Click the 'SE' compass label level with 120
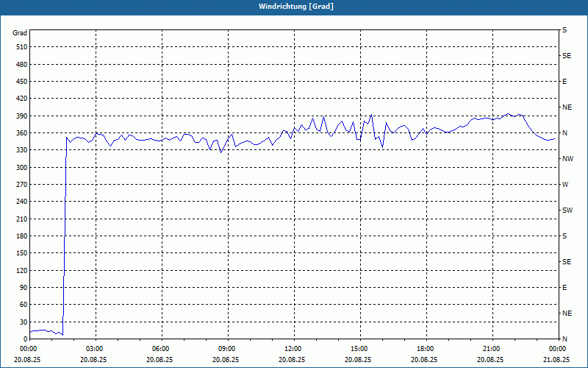 click(567, 262)
